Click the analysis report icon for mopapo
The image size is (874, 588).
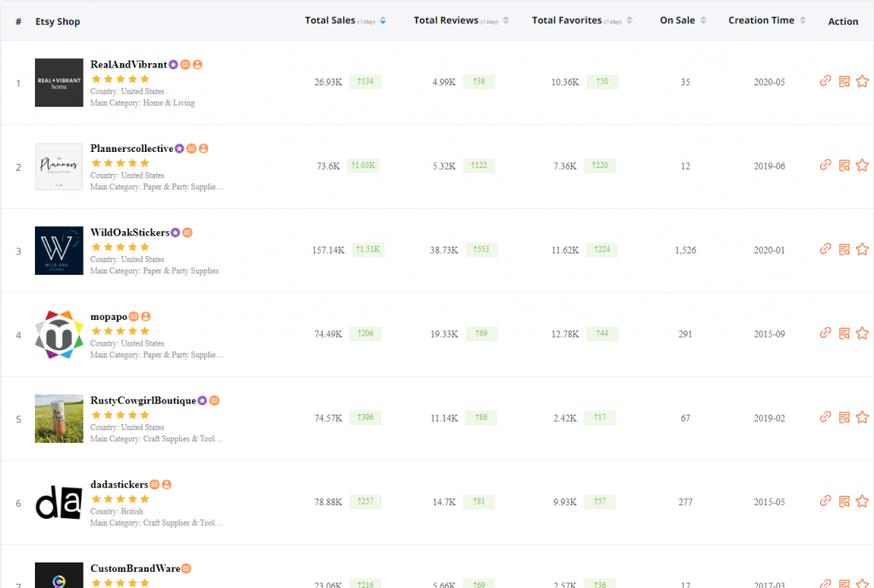click(x=844, y=333)
